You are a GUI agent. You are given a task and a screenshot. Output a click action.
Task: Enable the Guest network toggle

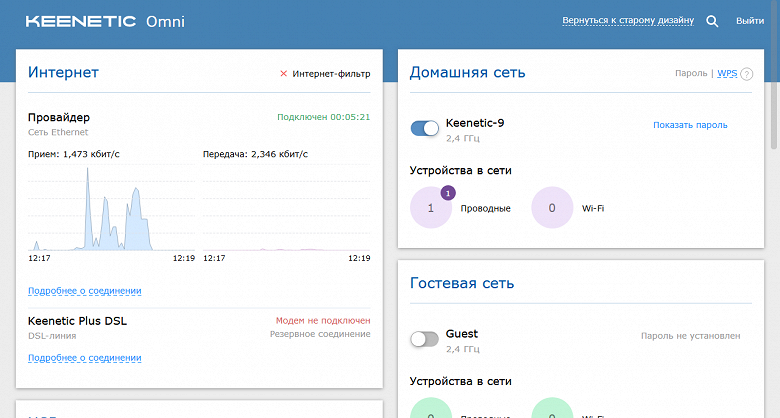pos(424,339)
